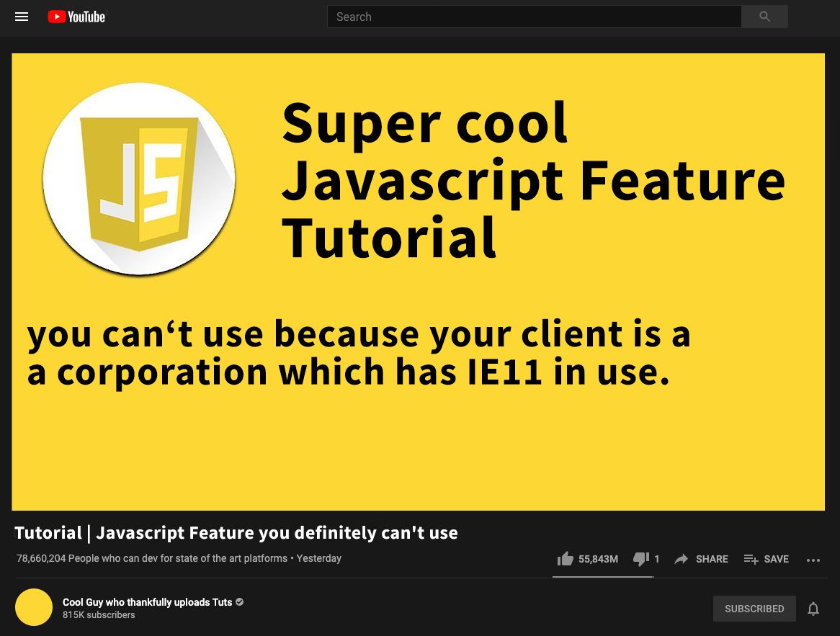Save the video to a playlist
Viewport: 840px width, 636px height.
tap(765, 559)
